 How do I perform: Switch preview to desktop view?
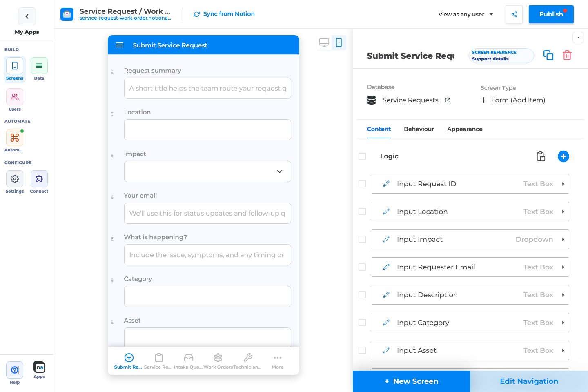click(324, 42)
